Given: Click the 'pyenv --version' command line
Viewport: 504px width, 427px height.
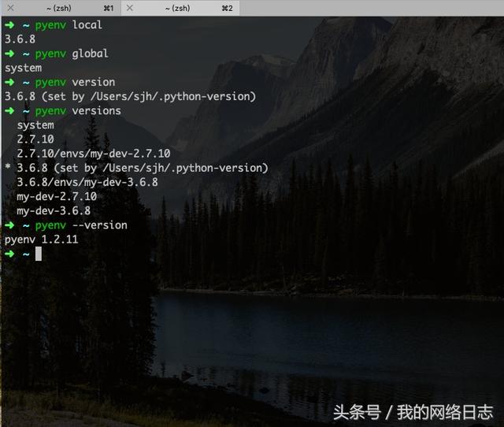Looking at the screenshot, I should tap(66, 225).
